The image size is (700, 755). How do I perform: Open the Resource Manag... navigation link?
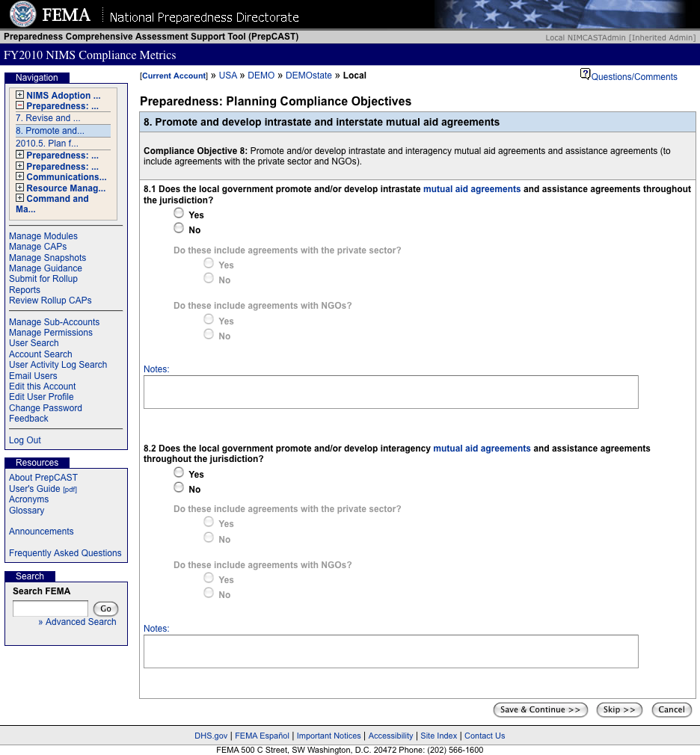(x=66, y=188)
